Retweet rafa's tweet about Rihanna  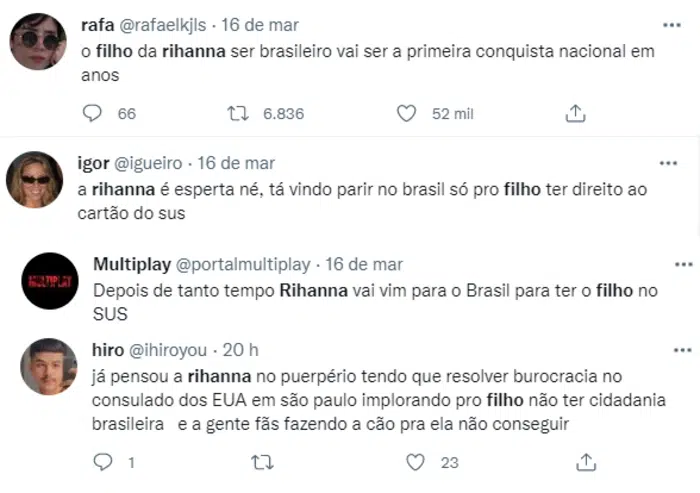(238, 114)
